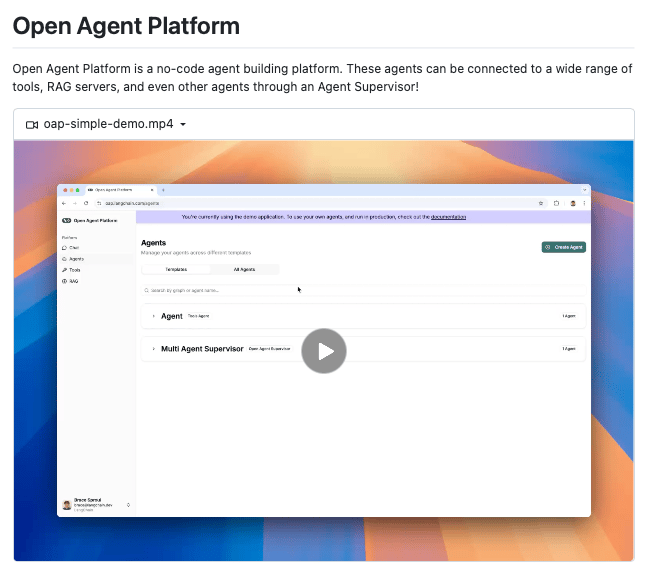Click the browser profile avatar icon

point(573,203)
